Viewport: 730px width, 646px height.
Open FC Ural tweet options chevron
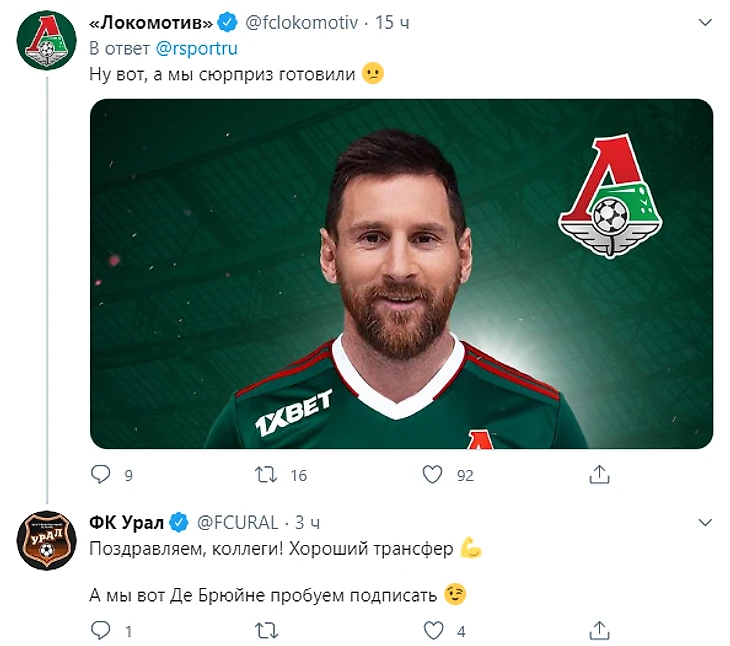[x=704, y=522]
